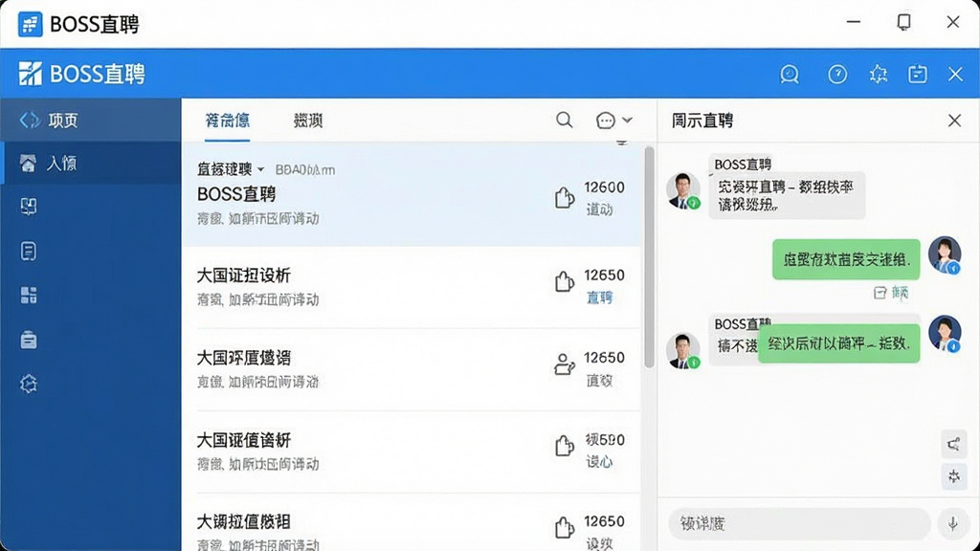Click the chat message input field
Screen dimensions: 980x551
[799, 523]
